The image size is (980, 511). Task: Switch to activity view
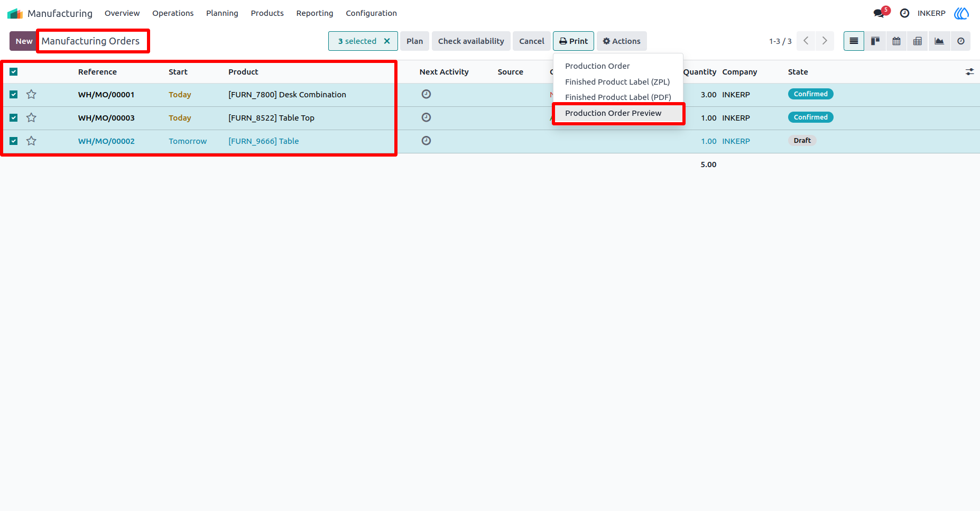(961, 41)
